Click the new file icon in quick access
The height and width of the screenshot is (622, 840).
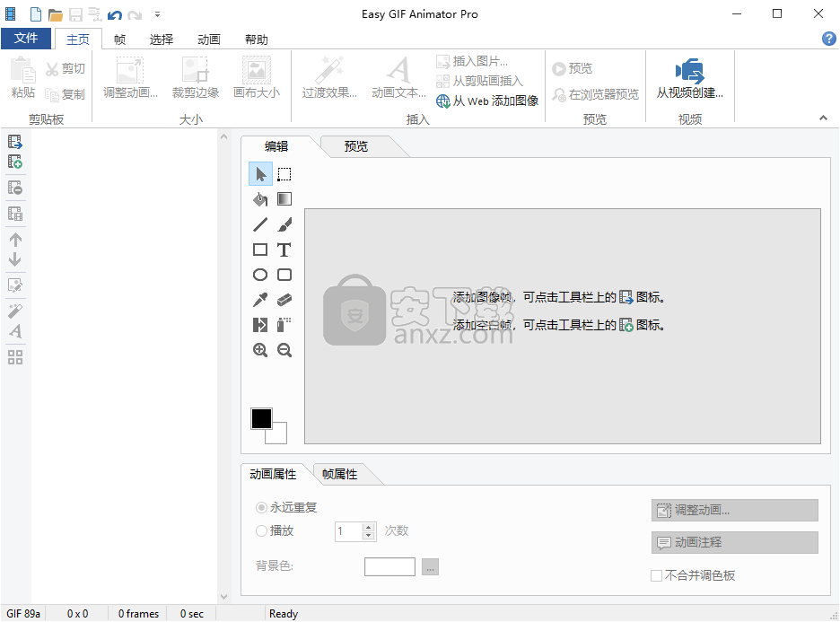(35, 14)
